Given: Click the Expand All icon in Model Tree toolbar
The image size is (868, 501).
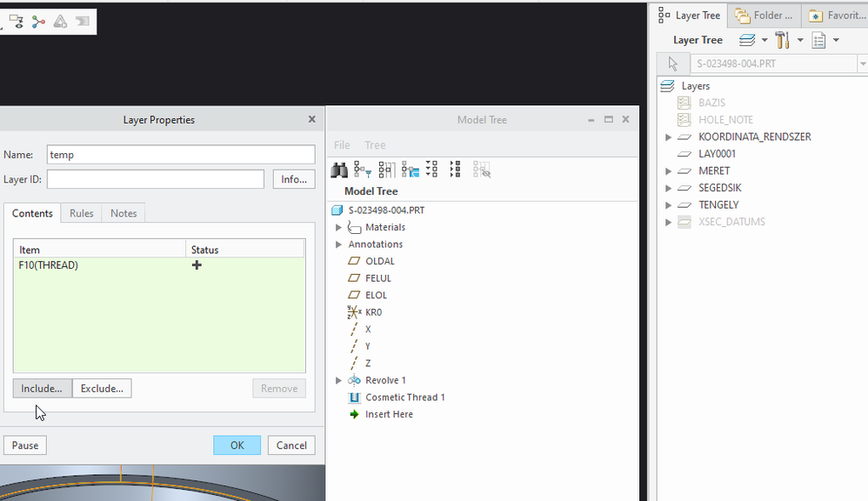Looking at the screenshot, I should 431,170.
